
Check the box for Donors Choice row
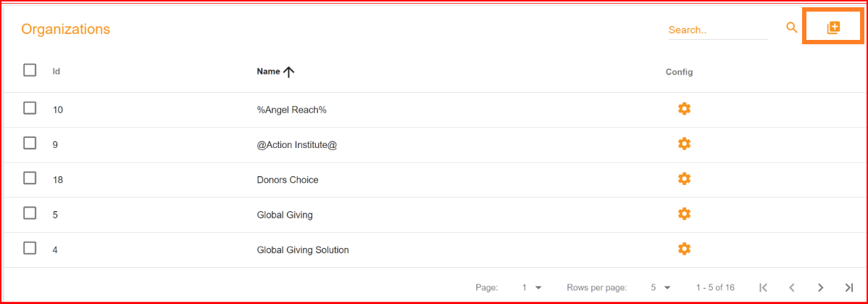click(x=30, y=178)
